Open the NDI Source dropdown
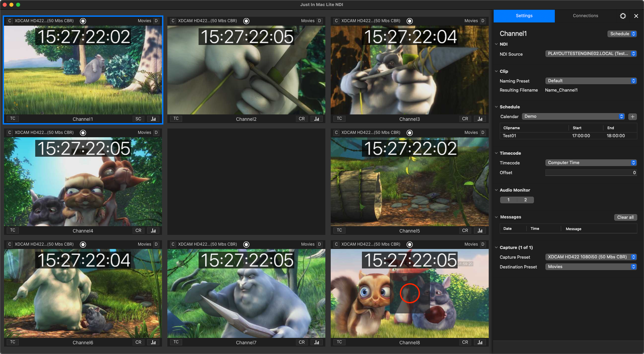This screenshot has width=644, height=354. 591,54
